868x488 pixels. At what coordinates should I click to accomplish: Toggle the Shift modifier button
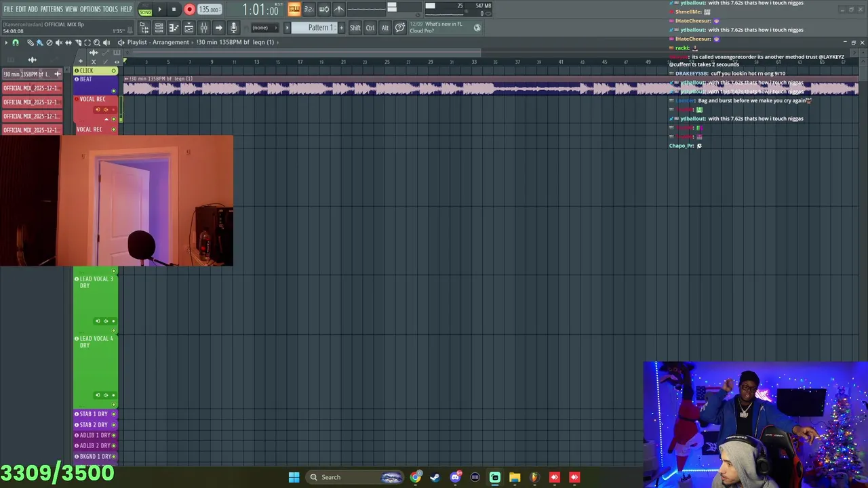(355, 28)
